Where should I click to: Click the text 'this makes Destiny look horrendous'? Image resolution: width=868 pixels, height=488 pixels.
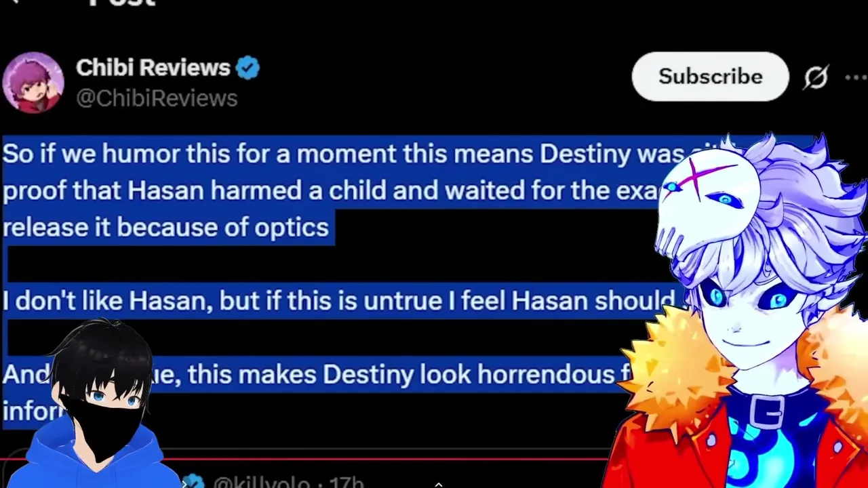401,374
